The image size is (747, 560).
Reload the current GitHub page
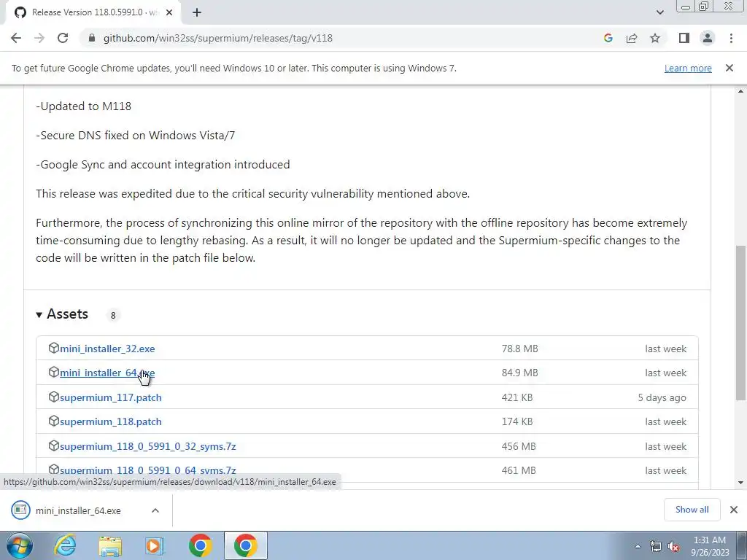click(63, 38)
